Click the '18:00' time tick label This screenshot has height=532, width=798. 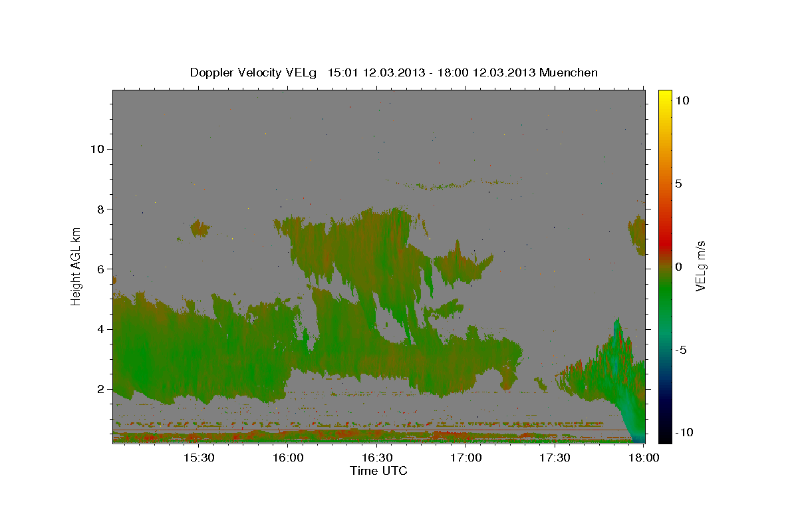[644, 458]
